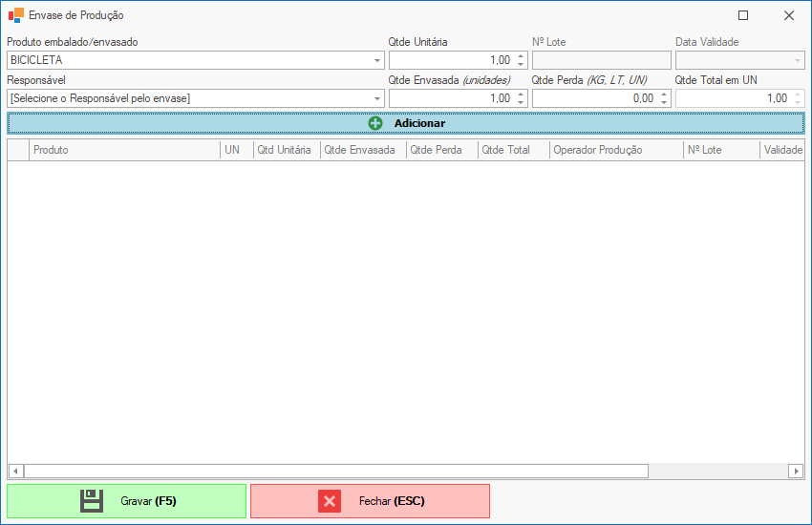Viewport: 812px width, 525px height.
Task: Click the green plus Adicionar icon
Action: point(375,123)
